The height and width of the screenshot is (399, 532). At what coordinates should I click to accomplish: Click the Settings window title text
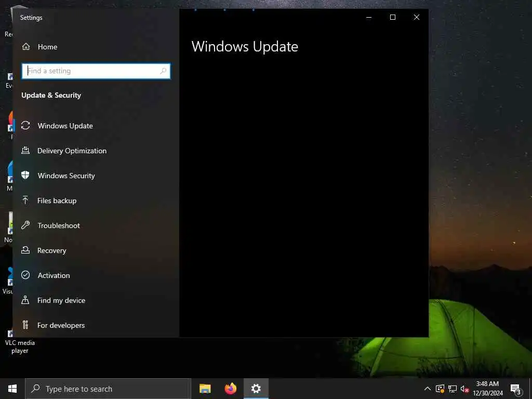click(31, 18)
